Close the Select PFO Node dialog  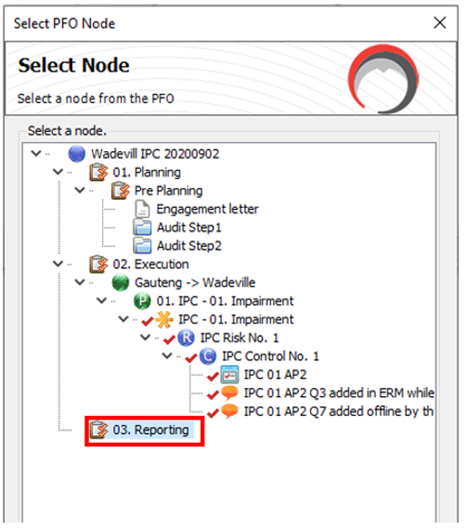440,23
